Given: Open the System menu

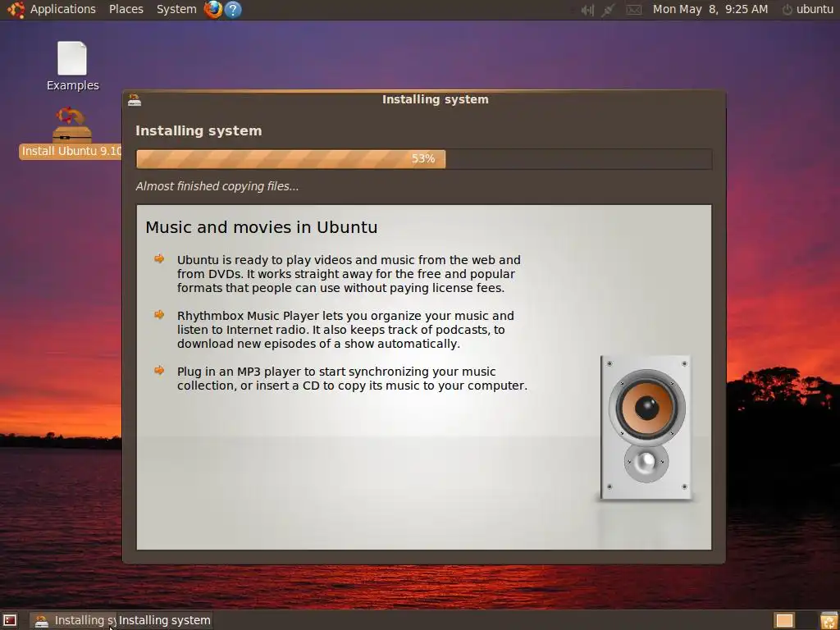Looking at the screenshot, I should (x=176, y=9).
